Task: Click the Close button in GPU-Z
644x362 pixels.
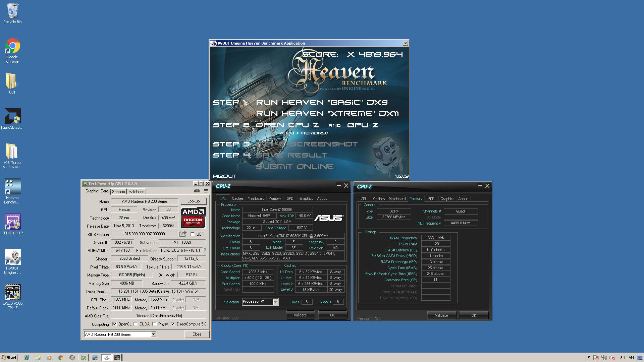Action: pyautogui.click(x=197, y=334)
